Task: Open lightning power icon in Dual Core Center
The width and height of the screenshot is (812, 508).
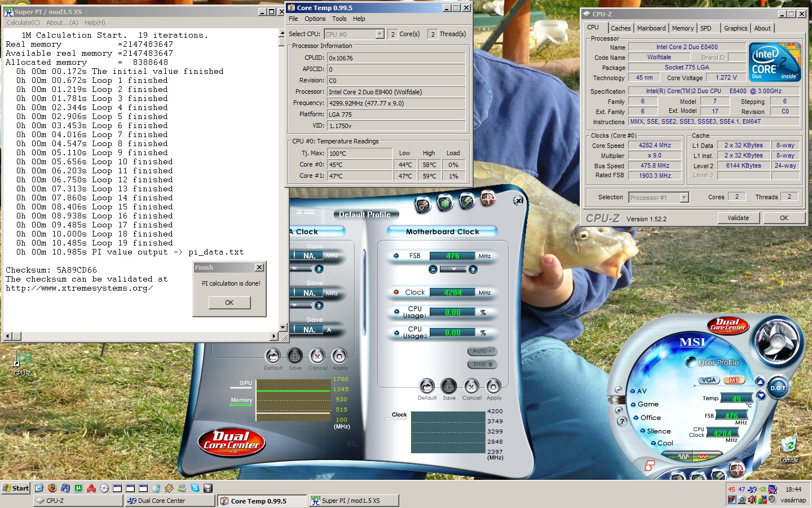Action: point(467,200)
